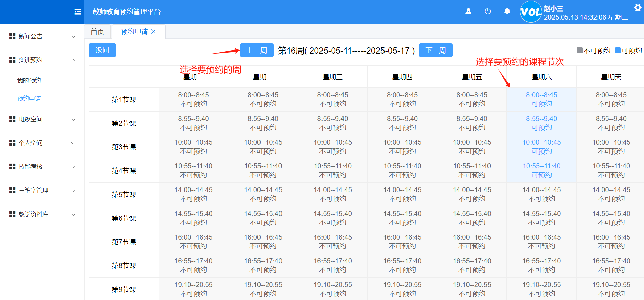Click the power logout icon
The image size is (644, 300).
click(x=487, y=11)
